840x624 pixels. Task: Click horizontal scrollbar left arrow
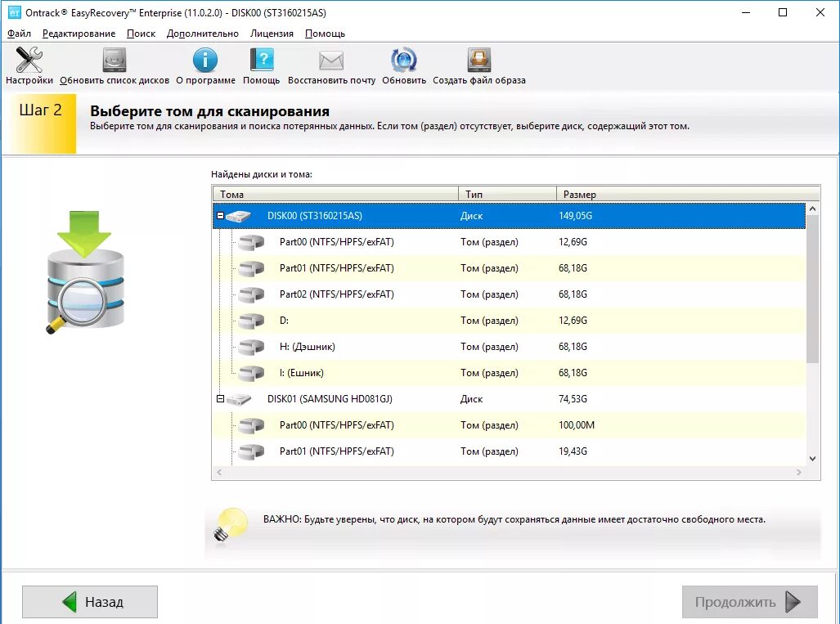point(218,473)
